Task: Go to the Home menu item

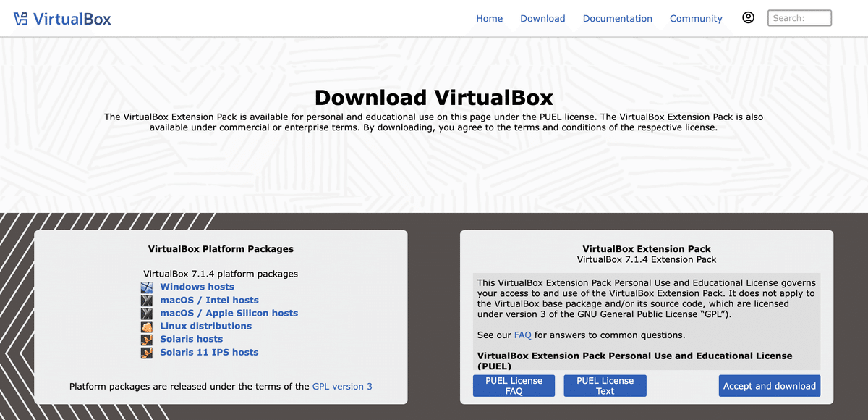Action: coord(489,18)
